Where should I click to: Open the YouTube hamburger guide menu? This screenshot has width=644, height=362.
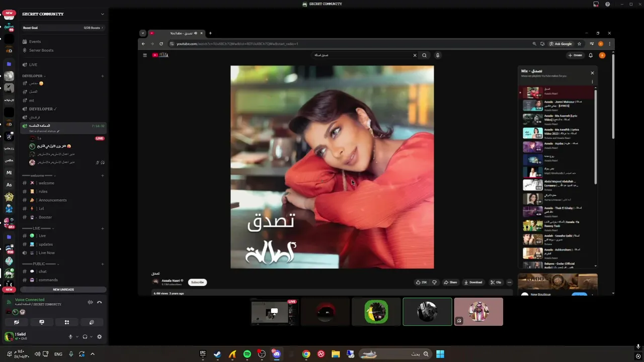tap(145, 55)
